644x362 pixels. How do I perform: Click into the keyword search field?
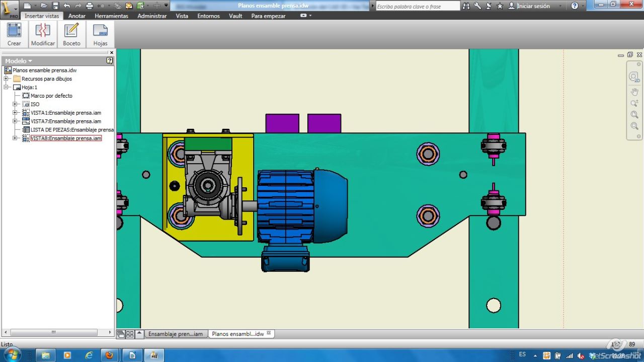coord(418,6)
